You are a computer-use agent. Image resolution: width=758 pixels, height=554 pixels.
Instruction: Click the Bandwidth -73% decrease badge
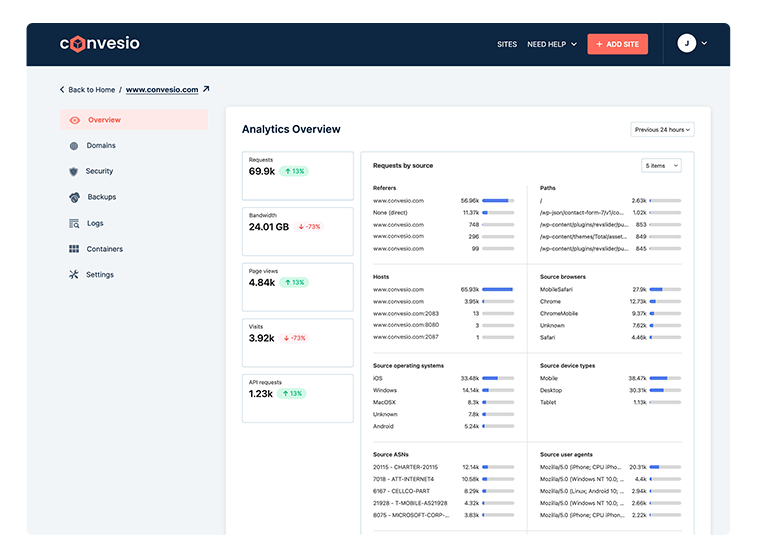[x=309, y=227]
